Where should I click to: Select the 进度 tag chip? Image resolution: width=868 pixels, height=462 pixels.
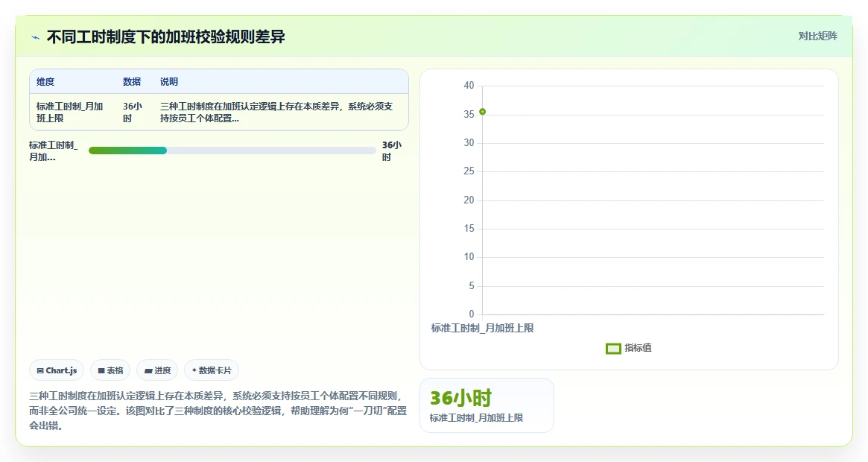point(157,370)
